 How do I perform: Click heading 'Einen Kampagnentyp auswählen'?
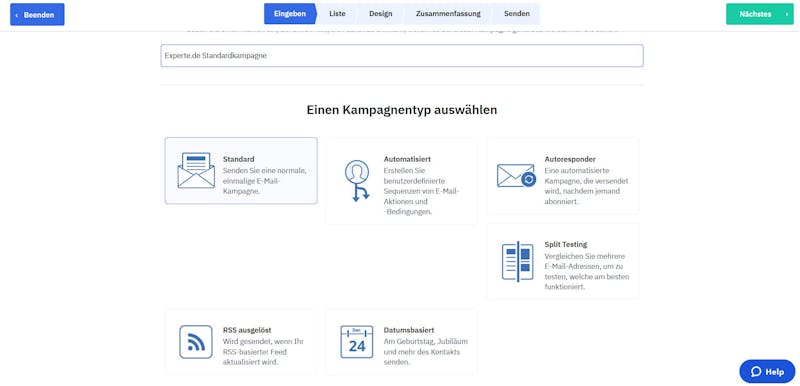coord(402,110)
